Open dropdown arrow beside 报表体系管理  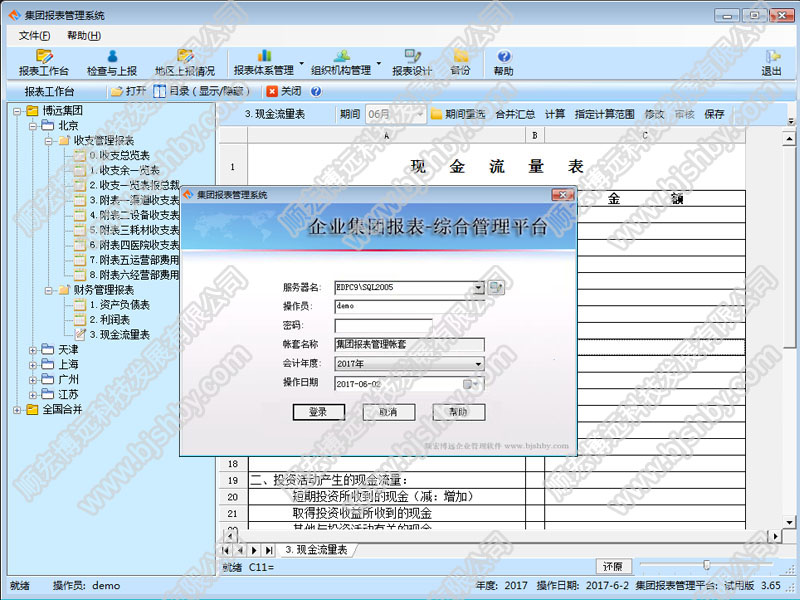[302, 63]
